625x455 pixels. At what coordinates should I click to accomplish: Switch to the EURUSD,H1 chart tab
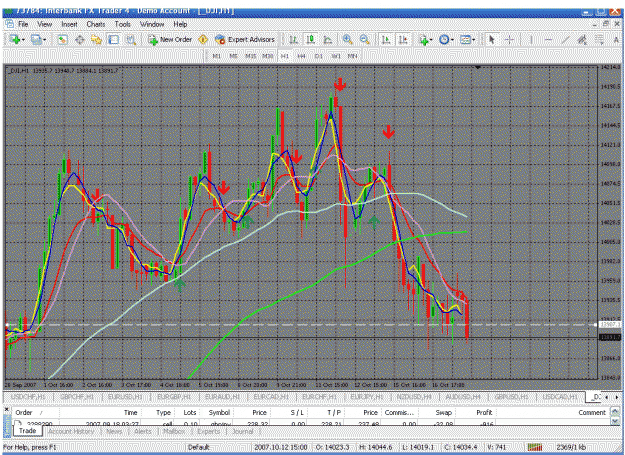tap(125, 397)
